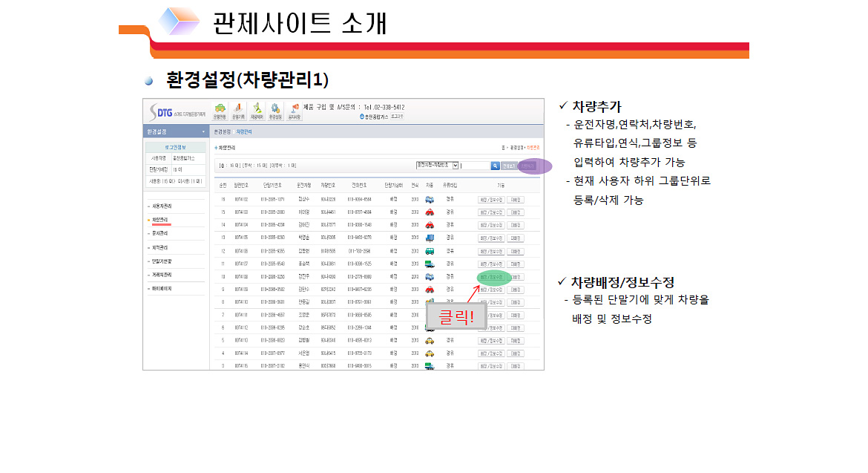Viewport: 868px width, 473px height.
Task: Click the 미배정 button in row 16
Action: click(516, 199)
